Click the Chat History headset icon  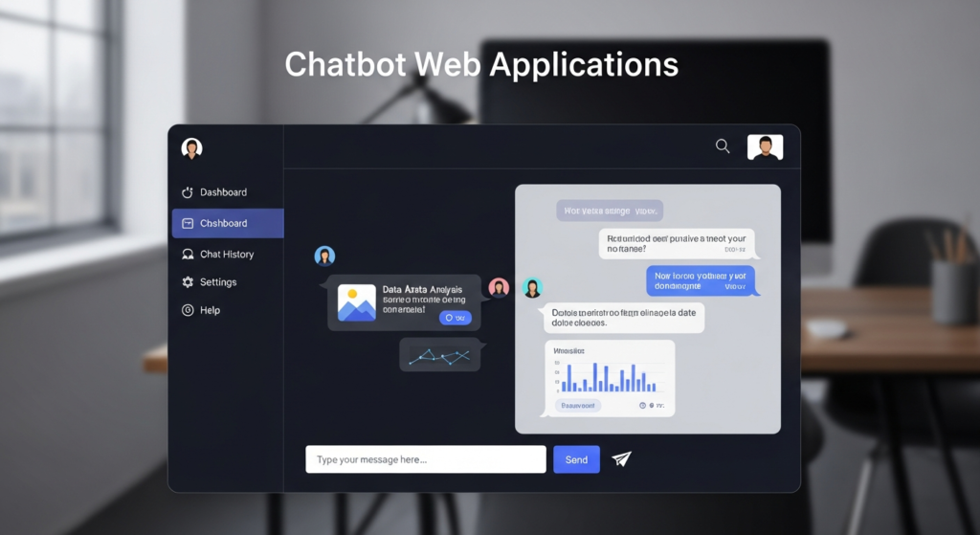[188, 255]
